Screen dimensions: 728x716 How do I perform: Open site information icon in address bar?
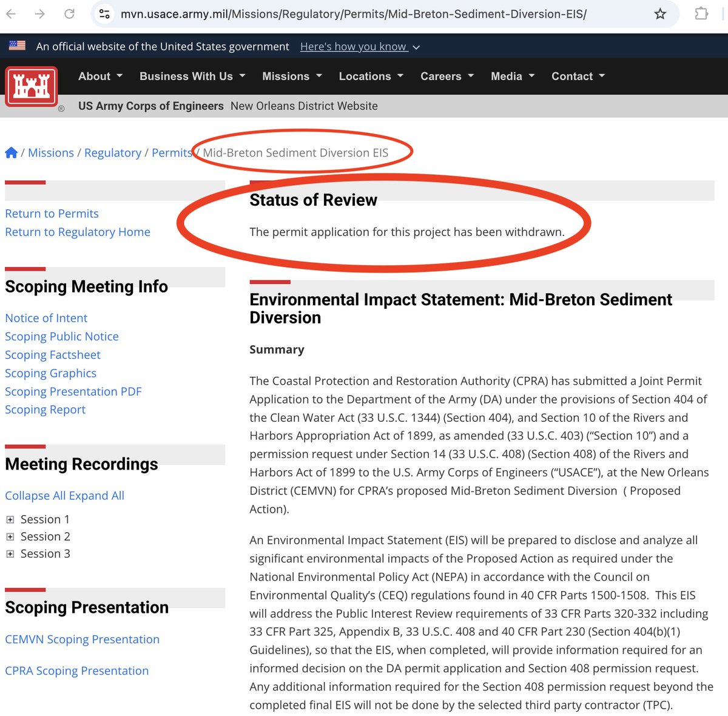[x=104, y=13]
